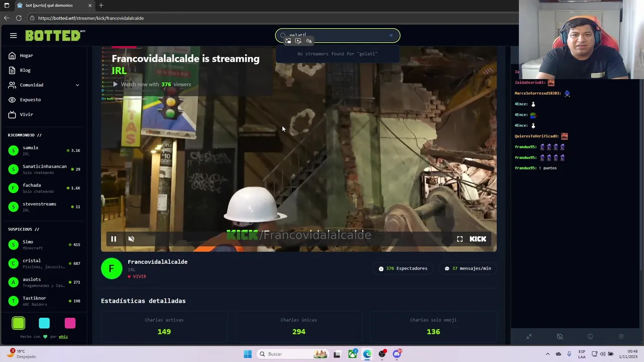The height and width of the screenshot is (362, 644).
Task: Open recommended streamer Sanaticinhasancan
Action: coord(44,169)
